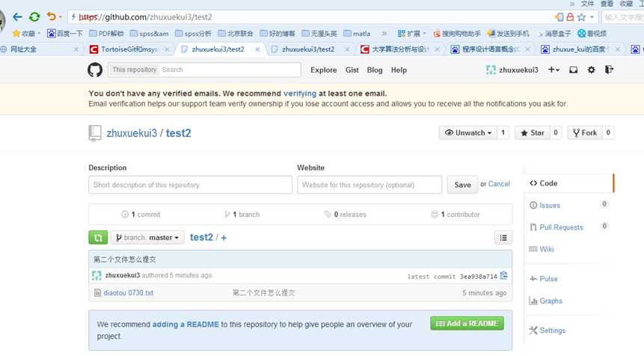Open the browser undo arrow dropdown
This screenshot has width=644, height=356.
click(x=61, y=17)
